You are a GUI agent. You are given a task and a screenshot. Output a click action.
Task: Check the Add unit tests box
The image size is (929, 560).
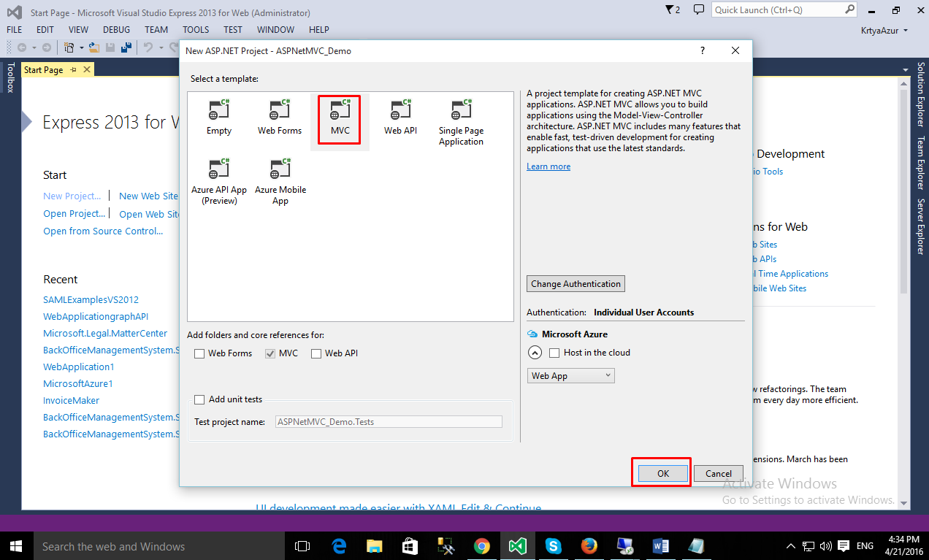(x=199, y=399)
